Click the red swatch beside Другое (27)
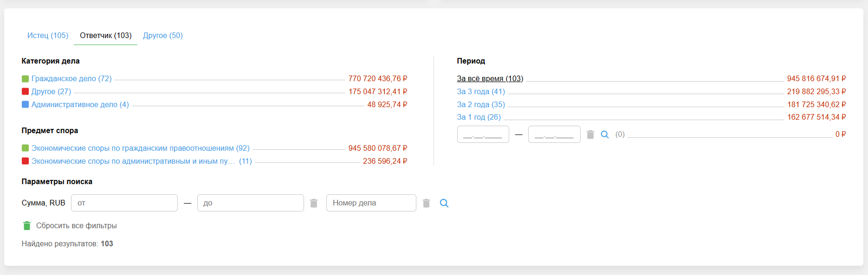 point(26,92)
